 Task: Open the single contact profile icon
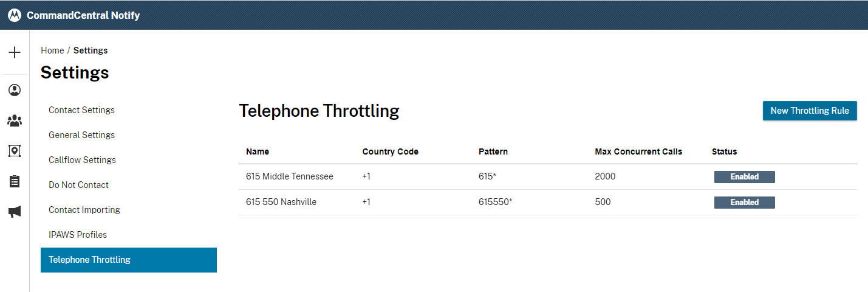point(15,90)
